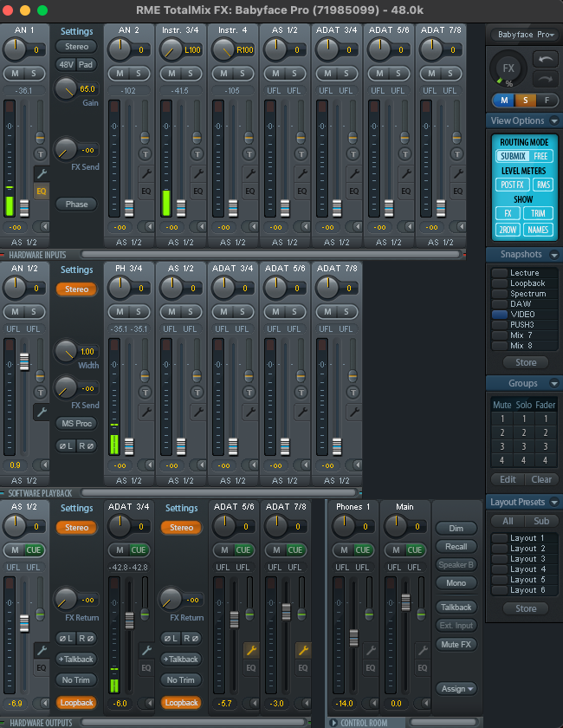Toggle Loopback on AS 1/2 hardware output
The width and height of the screenshot is (563, 728).
coord(76,703)
